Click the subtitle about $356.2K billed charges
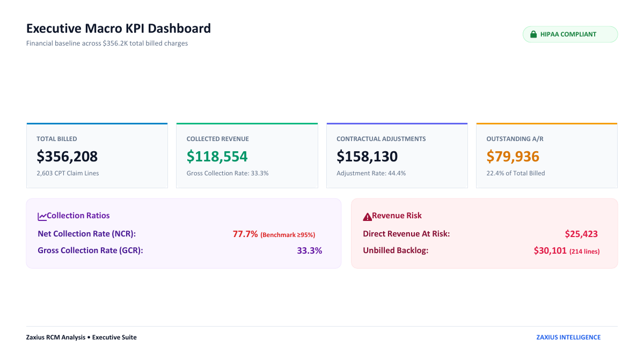Viewport: 644px width, 362px height. [107, 43]
